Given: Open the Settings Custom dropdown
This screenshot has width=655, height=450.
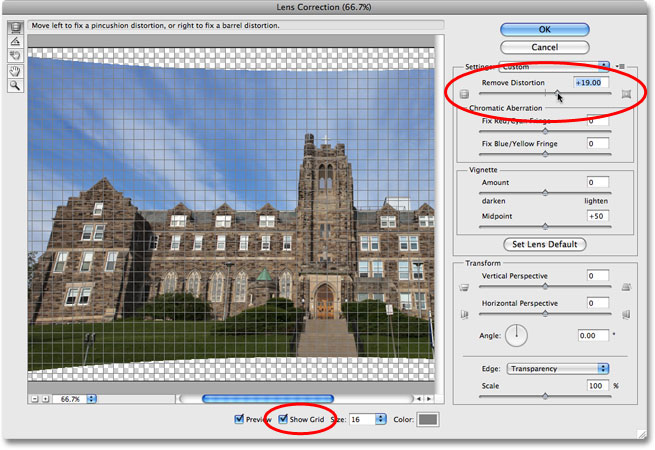Looking at the screenshot, I should point(554,66).
